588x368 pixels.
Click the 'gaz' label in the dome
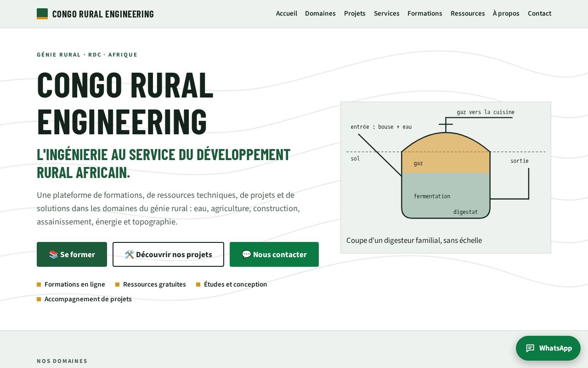(x=418, y=163)
